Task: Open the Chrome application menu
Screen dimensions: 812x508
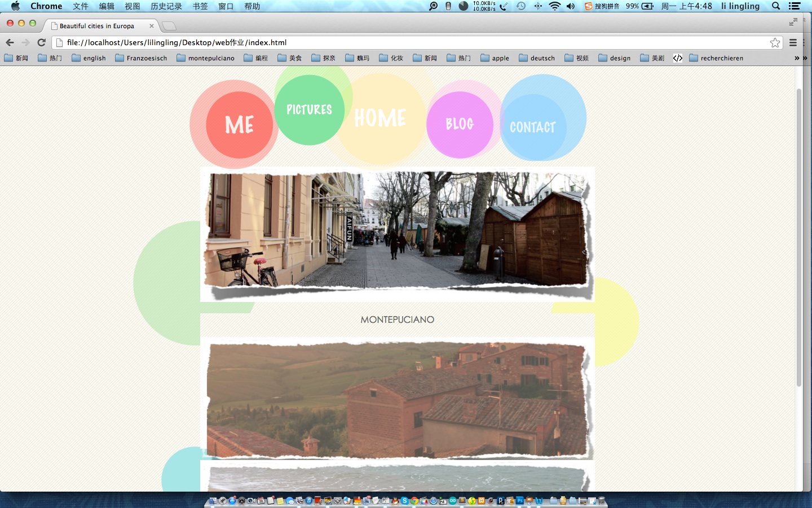Action: [x=46, y=6]
